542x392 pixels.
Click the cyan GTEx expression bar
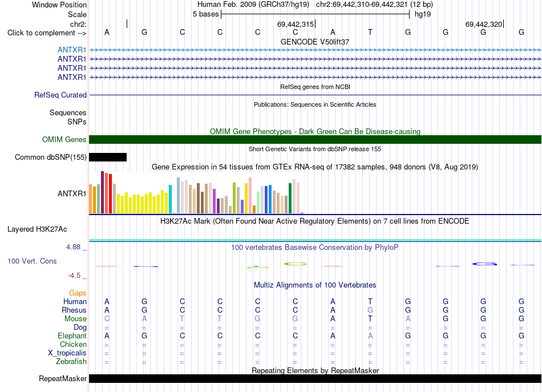click(171, 199)
